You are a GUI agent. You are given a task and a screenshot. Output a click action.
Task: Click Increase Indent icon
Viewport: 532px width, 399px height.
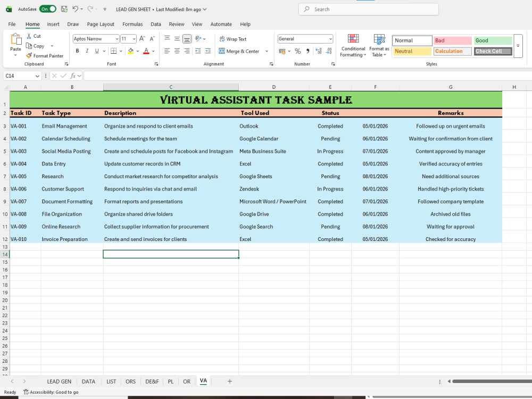click(x=208, y=51)
